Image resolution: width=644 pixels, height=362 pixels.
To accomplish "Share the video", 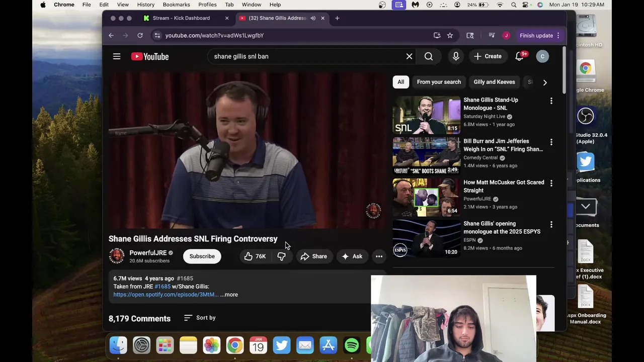I will (314, 256).
